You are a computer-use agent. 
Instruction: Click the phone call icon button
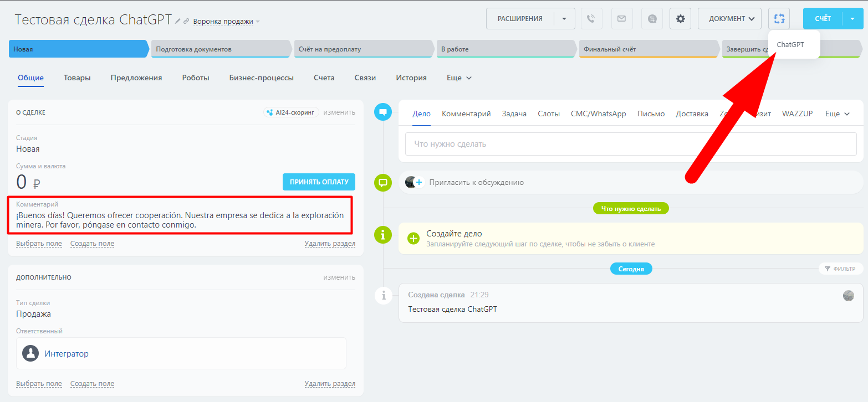[x=591, y=19]
